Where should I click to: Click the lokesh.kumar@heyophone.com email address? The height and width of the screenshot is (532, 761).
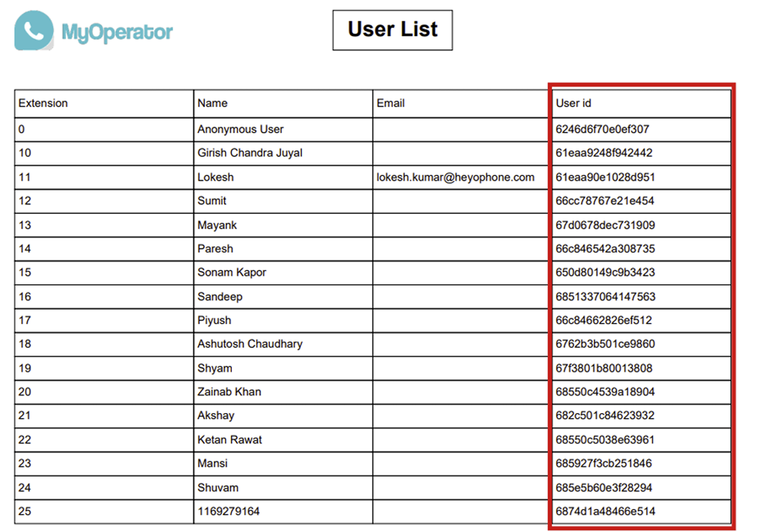click(x=455, y=177)
